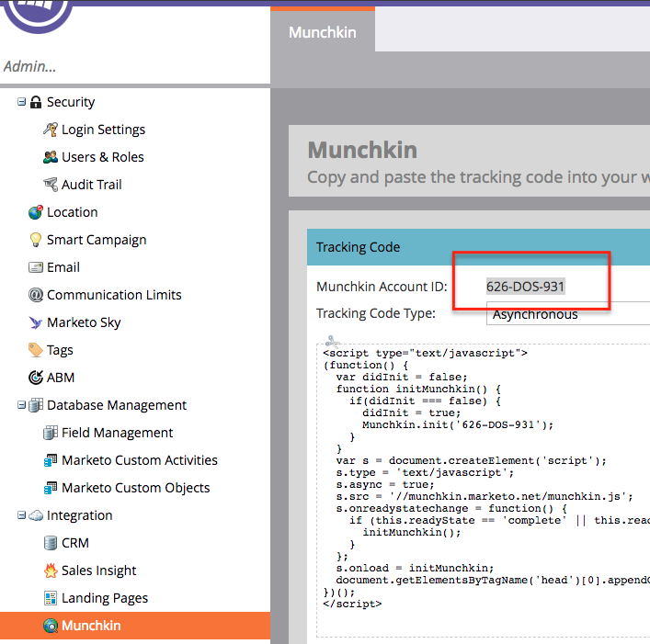Collapse the Database Management tree section
The height and width of the screenshot is (644, 650).
pos(21,404)
